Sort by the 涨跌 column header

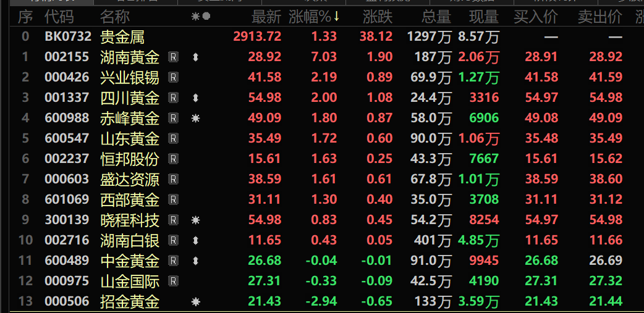coord(378,17)
